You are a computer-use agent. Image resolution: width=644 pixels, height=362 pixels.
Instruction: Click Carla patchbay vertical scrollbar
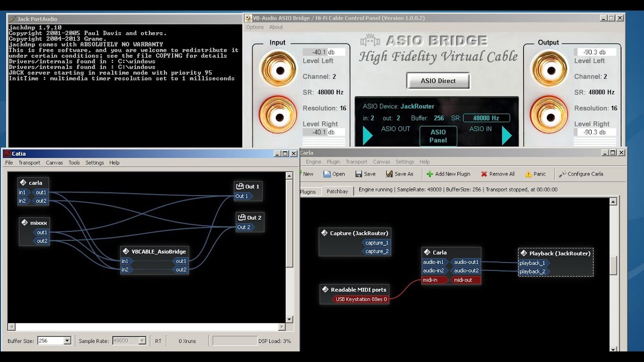tap(613, 274)
